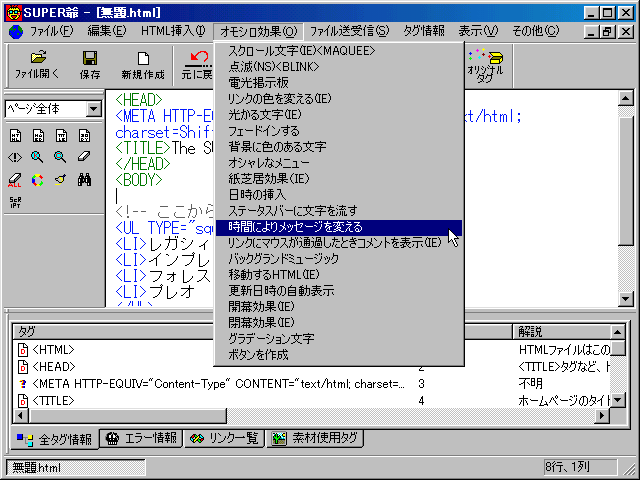The width and height of the screenshot is (640, 480).
Task: Open the その他(C) menu
Action: tap(536, 31)
